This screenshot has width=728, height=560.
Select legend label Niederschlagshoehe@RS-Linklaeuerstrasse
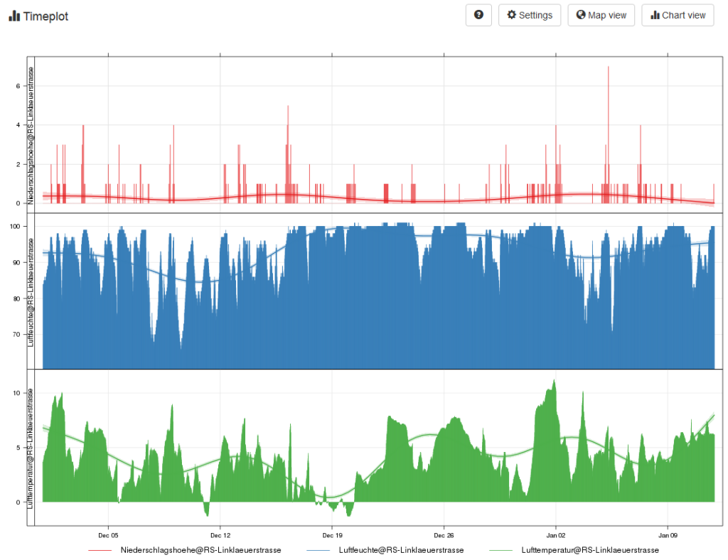(x=200, y=550)
